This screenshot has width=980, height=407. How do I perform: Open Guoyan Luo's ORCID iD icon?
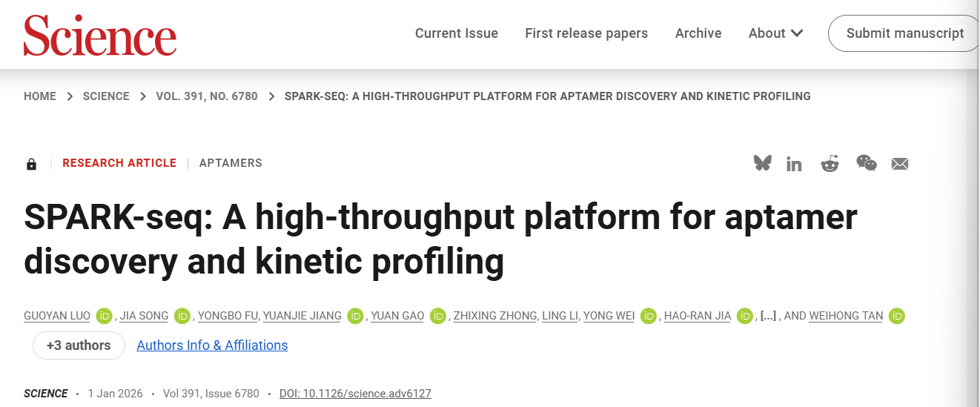(x=104, y=317)
